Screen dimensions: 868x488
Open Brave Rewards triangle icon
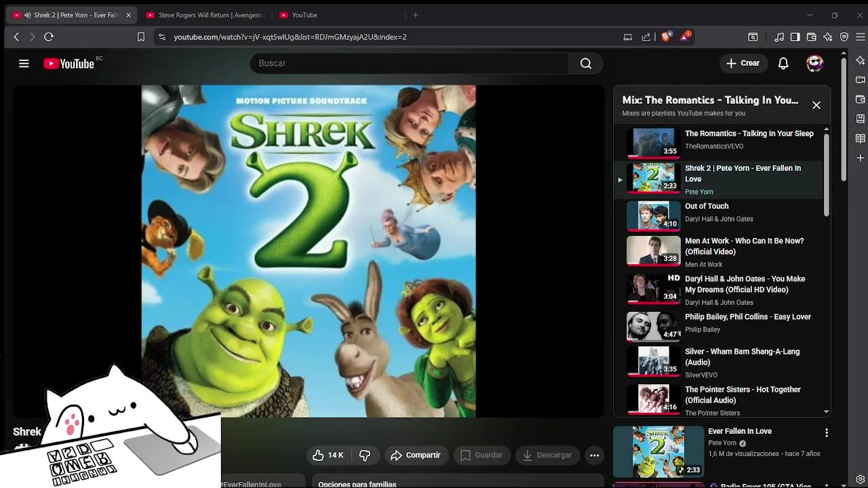pyautogui.click(x=685, y=37)
